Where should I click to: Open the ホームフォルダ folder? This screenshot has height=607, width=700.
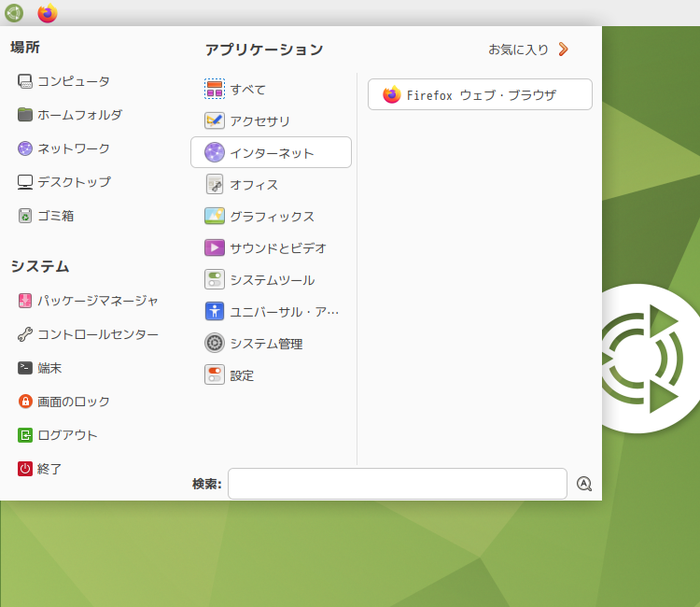point(70,115)
